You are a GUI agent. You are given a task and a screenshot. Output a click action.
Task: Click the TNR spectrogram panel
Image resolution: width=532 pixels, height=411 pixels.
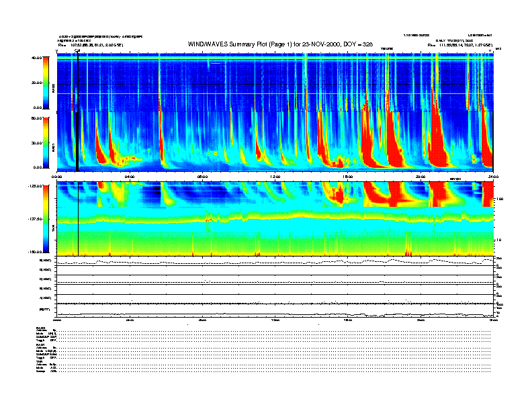275,219
